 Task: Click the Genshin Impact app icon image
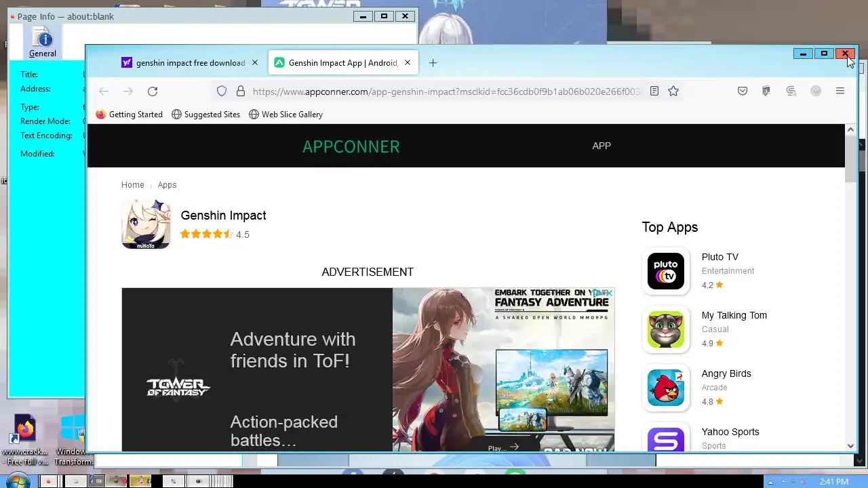pyautogui.click(x=146, y=224)
